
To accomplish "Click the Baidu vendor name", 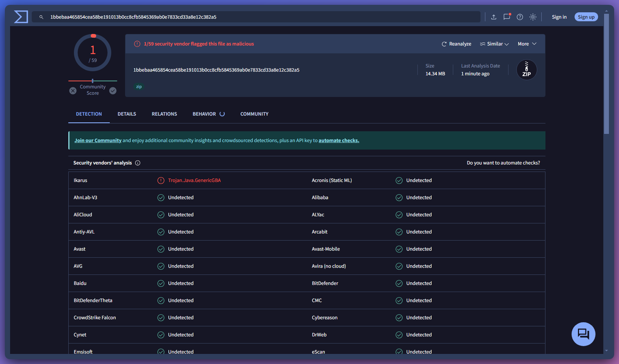I will click(80, 283).
